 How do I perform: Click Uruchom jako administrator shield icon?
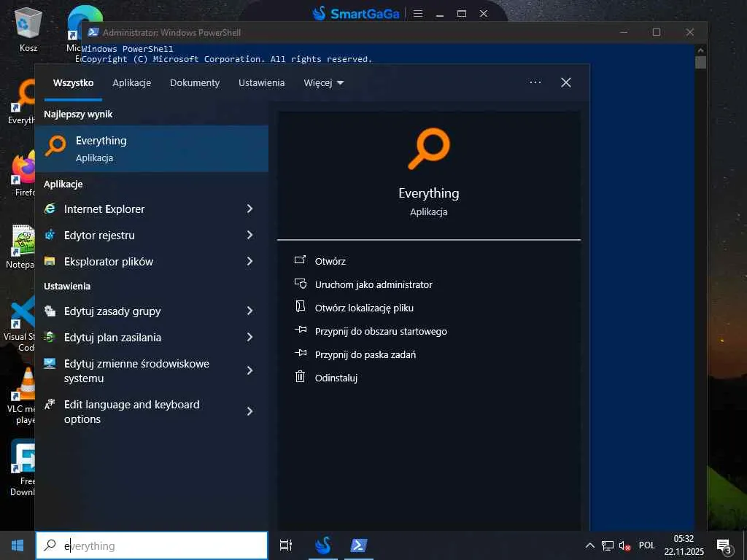(x=300, y=284)
